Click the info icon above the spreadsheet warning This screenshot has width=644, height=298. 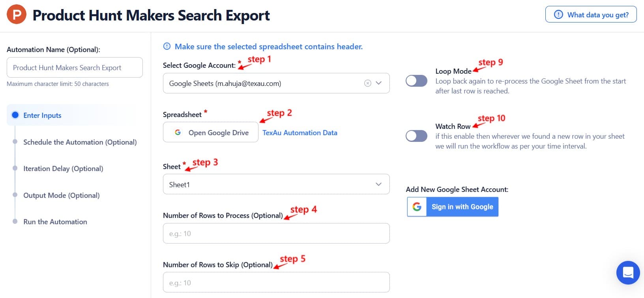[x=166, y=46]
